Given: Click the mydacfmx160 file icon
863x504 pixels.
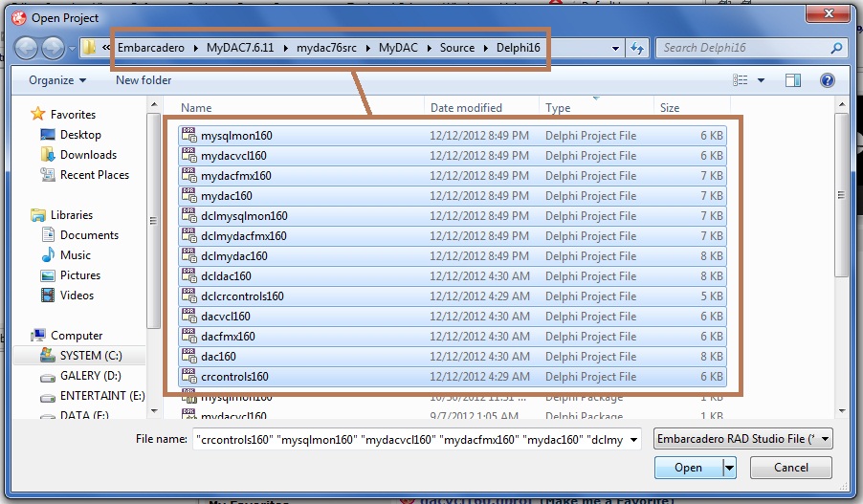Looking at the screenshot, I should click(189, 175).
